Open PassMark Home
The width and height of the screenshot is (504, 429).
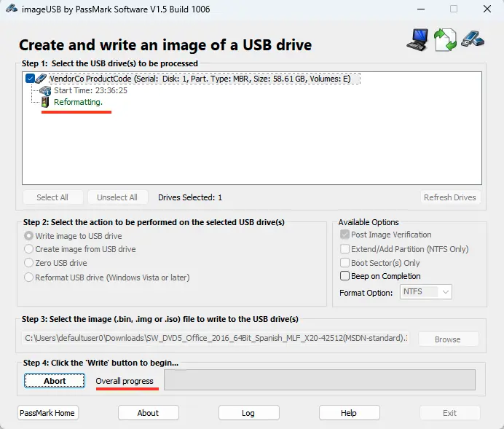(47, 413)
